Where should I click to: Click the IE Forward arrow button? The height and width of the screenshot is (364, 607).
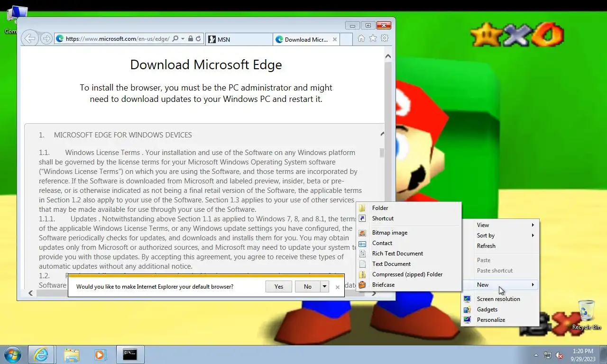(46, 39)
